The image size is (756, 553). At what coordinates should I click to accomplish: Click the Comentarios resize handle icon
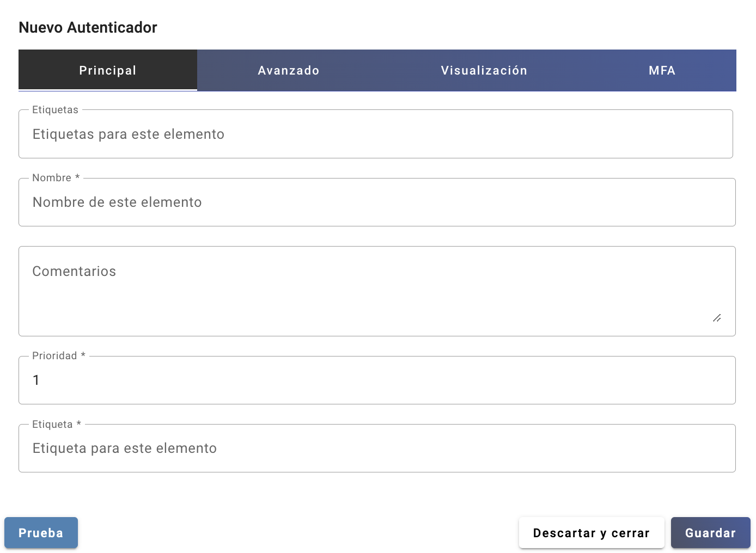pyautogui.click(x=717, y=318)
